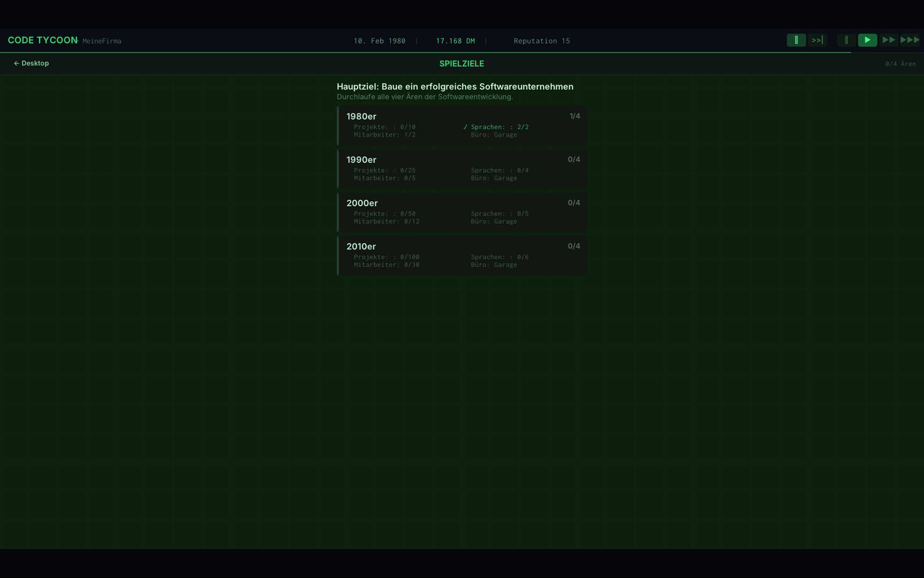The image size is (924, 578).
Task: Click the green era progress bar
Action: click(x=338, y=126)
